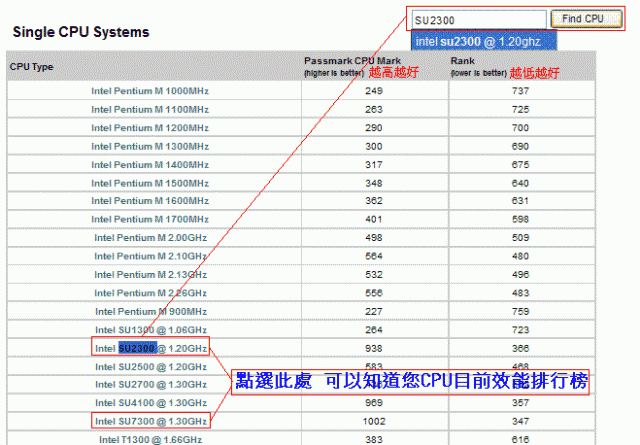Open the Intel Pentium M 2.00GHz link

click(x=151, y=238)
